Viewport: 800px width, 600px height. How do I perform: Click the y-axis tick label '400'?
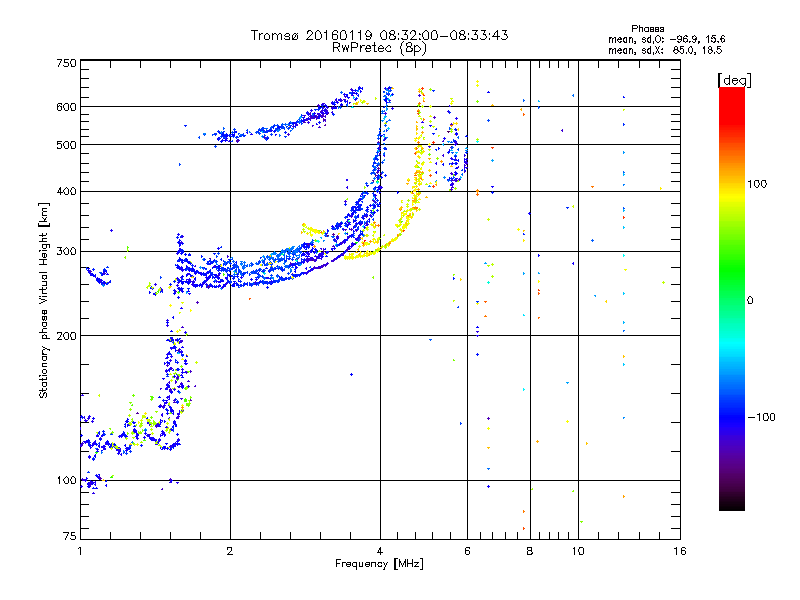click(67, 192)
